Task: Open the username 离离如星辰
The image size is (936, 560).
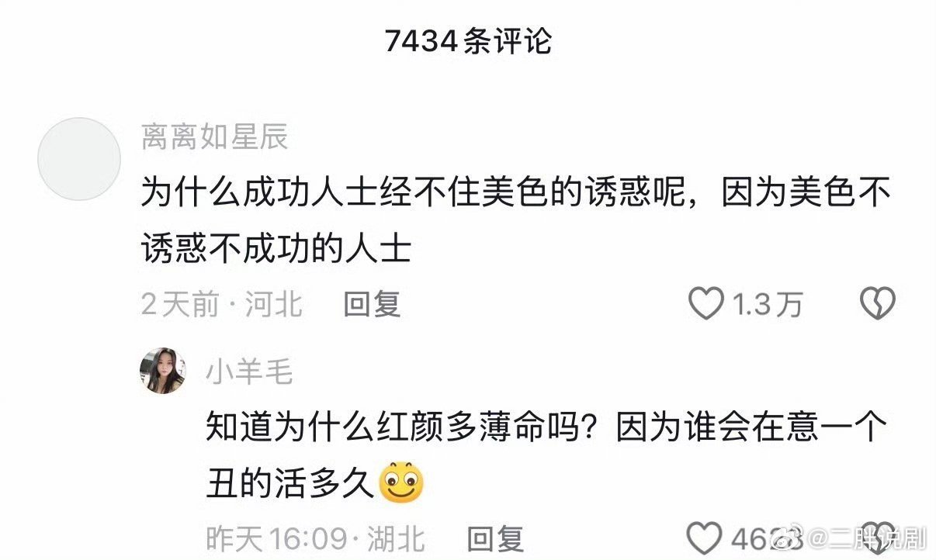Action: pyautogui.click(x=215, y=137)
